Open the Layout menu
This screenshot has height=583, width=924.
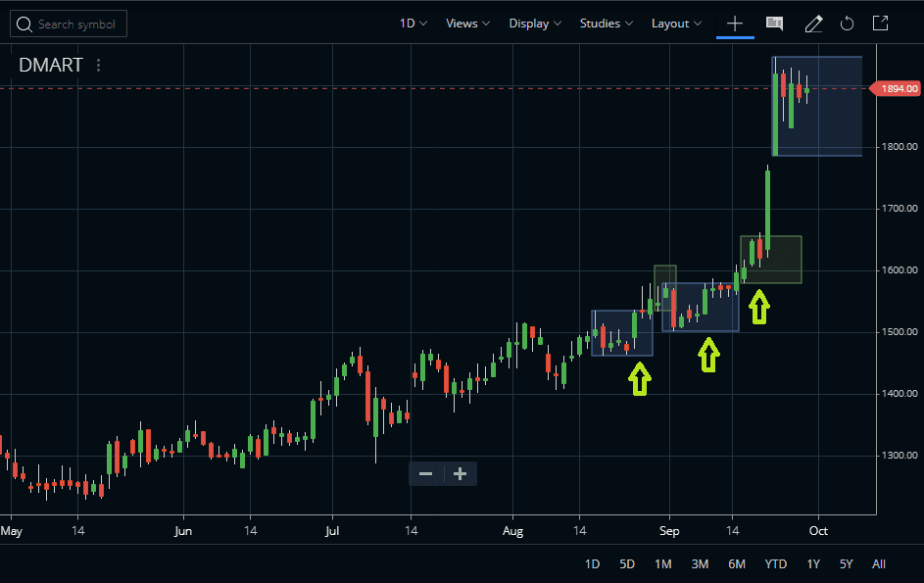[x=676, y=23]
